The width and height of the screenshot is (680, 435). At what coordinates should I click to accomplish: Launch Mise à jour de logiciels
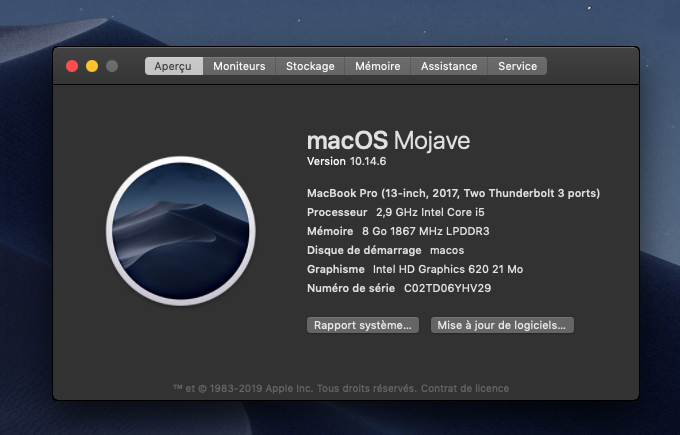502,325
